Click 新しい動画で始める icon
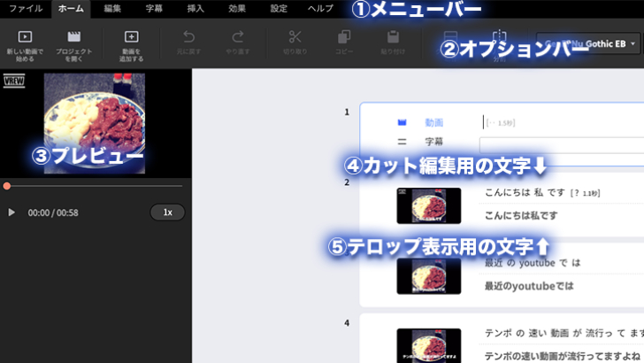The height and width of the screenshot is (363, 644). point(25,36)
